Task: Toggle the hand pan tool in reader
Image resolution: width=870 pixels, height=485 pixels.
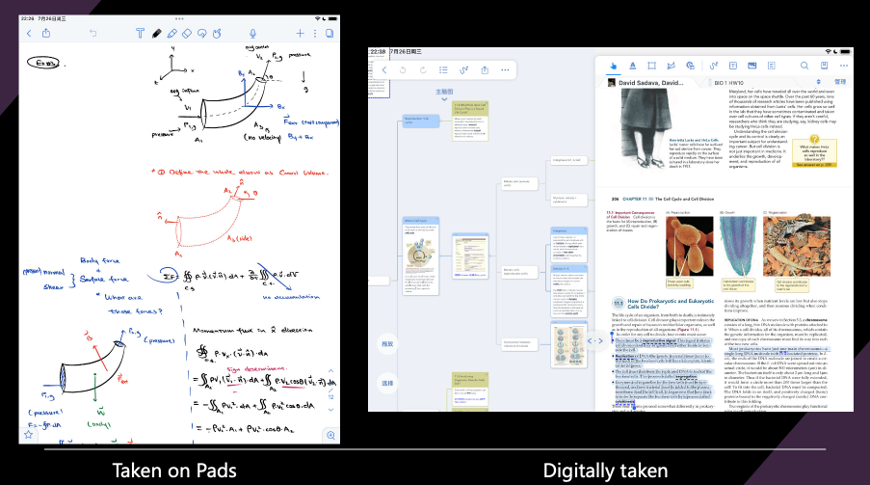Action: pyautogui.click(x=612, y=66)
